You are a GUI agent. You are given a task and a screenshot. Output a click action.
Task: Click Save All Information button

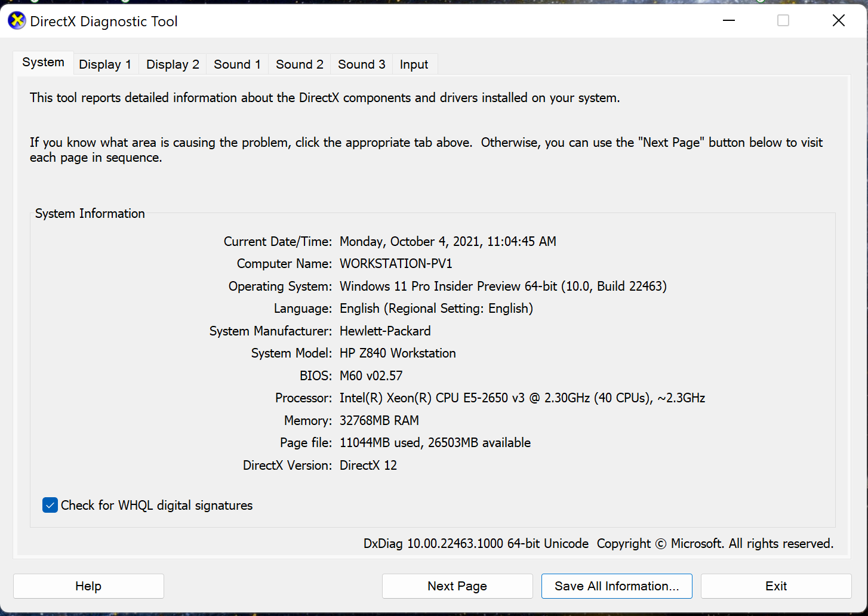[x=617, y=586]
